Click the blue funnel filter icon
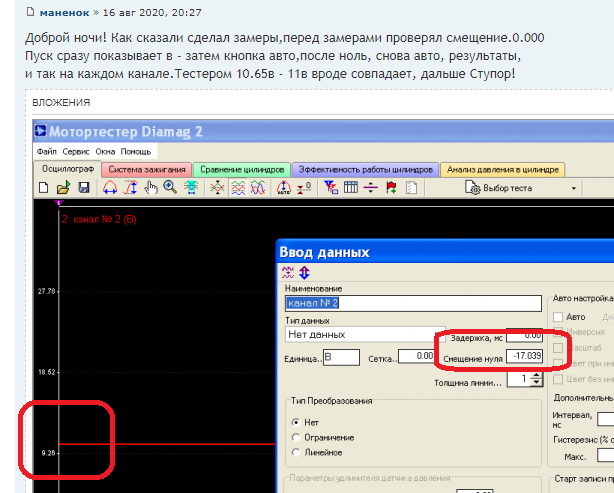 331,188
